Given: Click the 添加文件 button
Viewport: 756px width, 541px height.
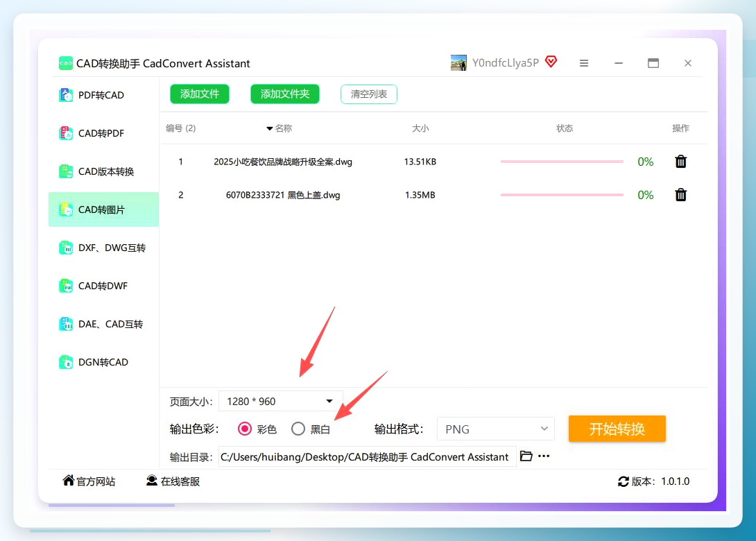Looking at the screenshot, I should (200, 94).
